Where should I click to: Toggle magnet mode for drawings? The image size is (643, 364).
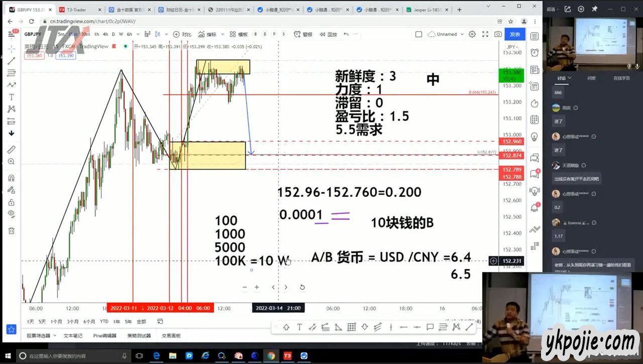[x=12, y=178]
